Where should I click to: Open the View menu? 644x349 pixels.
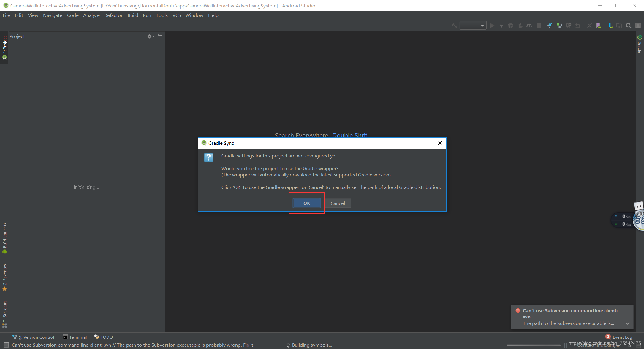pyautogui.click(x=33, y=15)
